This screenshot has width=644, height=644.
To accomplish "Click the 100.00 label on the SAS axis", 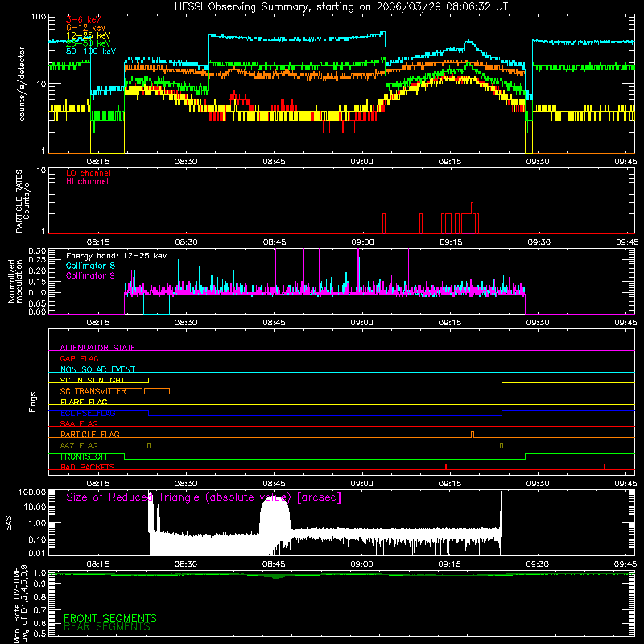I will [x=32, y=493].
